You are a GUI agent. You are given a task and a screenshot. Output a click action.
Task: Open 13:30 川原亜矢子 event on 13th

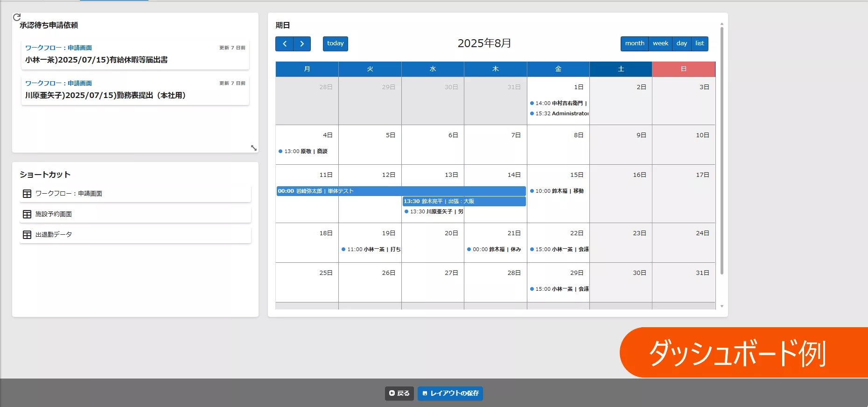[x=433, y=211]
